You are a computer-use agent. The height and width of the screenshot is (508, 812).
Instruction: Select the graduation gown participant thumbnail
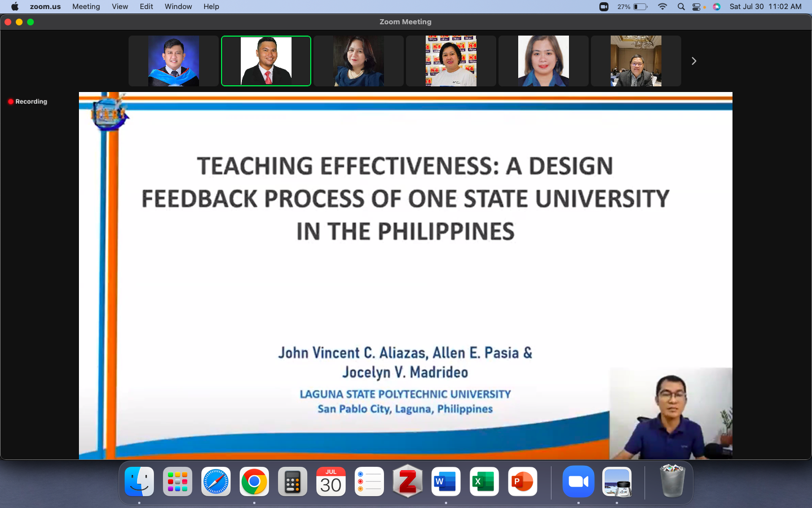pyautogui.click(x=173, y=61)
